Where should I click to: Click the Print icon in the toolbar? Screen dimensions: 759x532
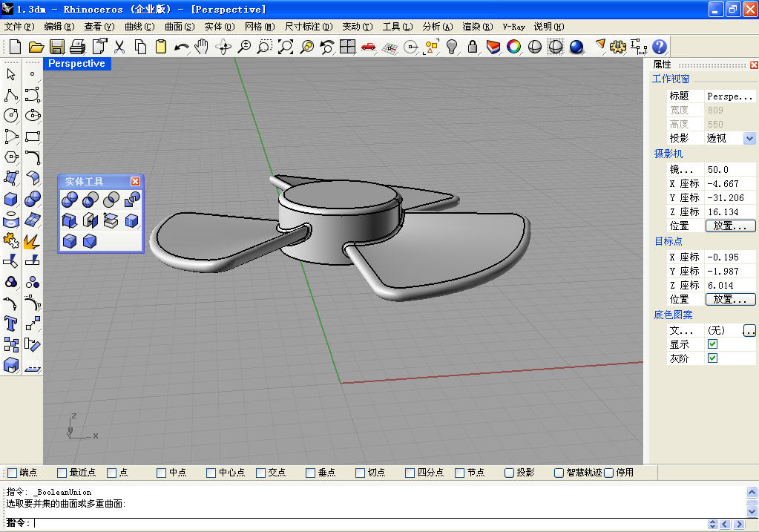point(77,47)
